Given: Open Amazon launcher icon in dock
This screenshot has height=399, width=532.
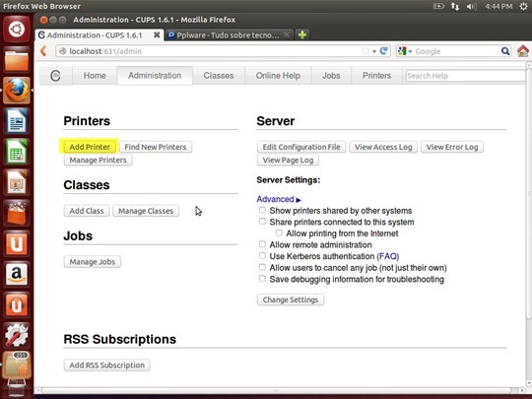Looking at the screenshot, I should (17, 274).
